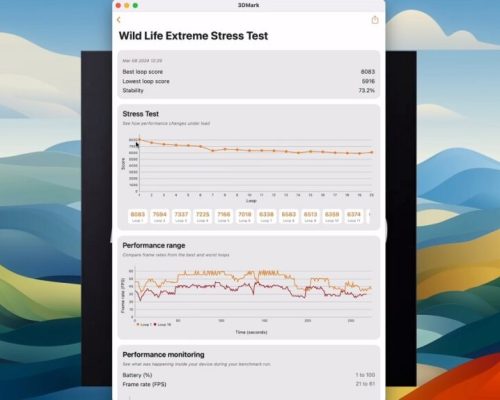
Task: Select the Loop 6 score card 7018
Action: coord(245,216)
